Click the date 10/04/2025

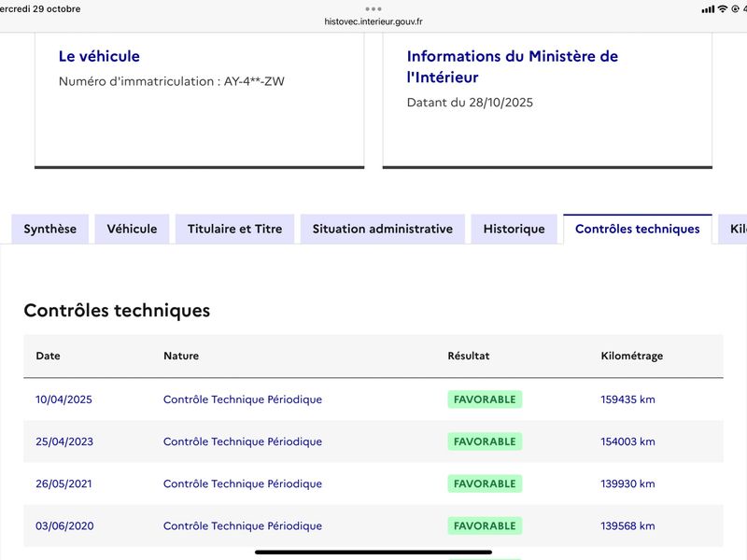click(x=63, y=399)
